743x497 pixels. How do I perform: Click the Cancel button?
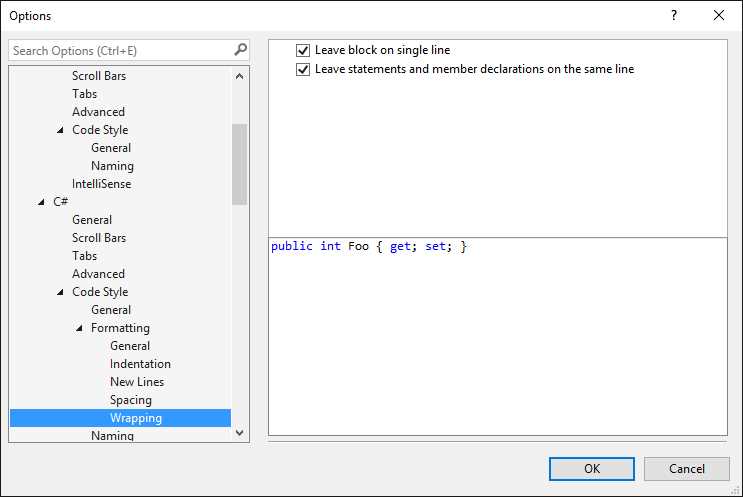[x=687, y=469]
